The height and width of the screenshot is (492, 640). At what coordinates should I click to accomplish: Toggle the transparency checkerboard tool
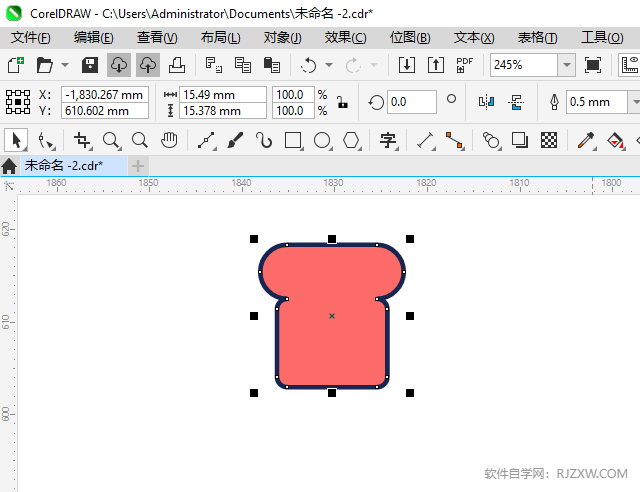click(x=549, y=140)
